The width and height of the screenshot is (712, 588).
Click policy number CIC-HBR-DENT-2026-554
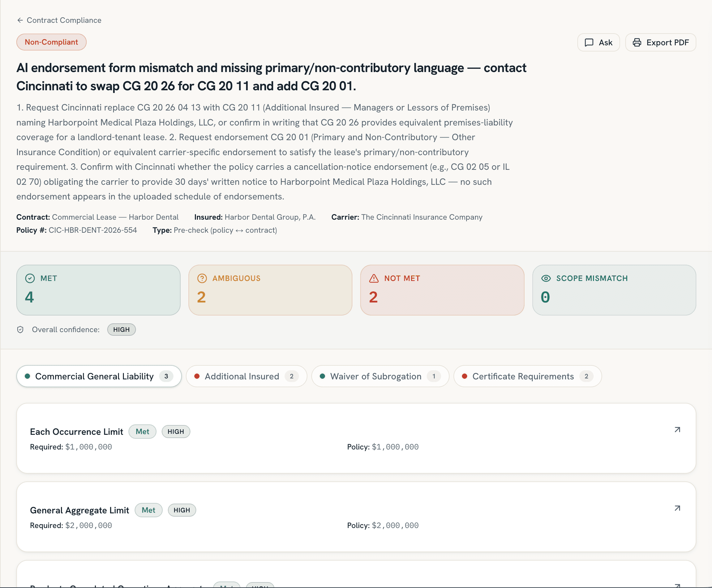(93, 230)
